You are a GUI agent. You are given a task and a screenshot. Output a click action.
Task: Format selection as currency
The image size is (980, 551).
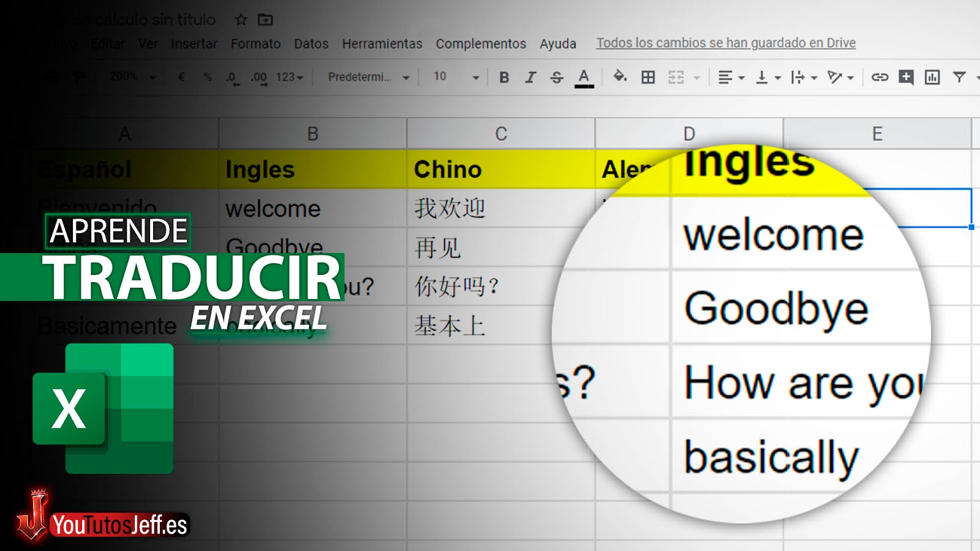(x=180, y=77)
